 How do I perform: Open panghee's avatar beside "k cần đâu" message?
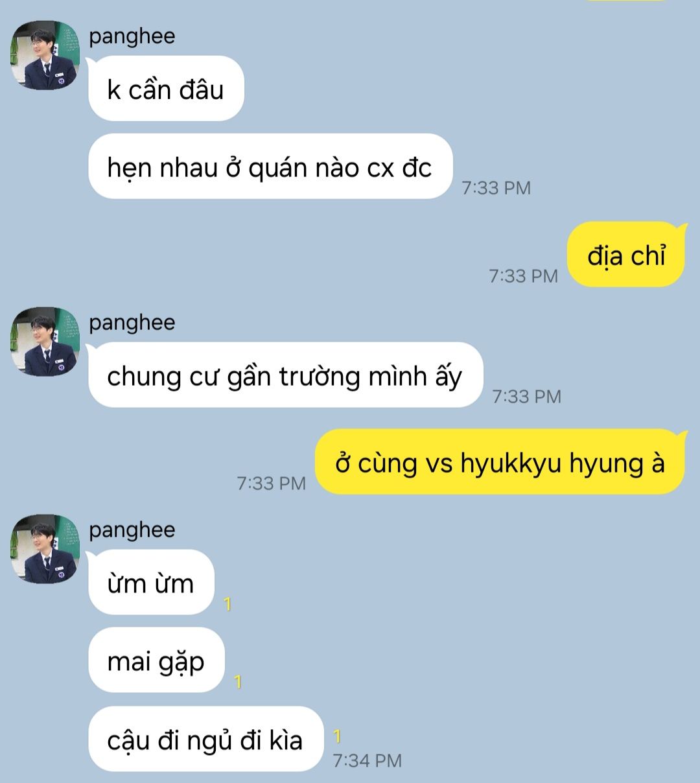pyautogui.click(x=45, y=56)
